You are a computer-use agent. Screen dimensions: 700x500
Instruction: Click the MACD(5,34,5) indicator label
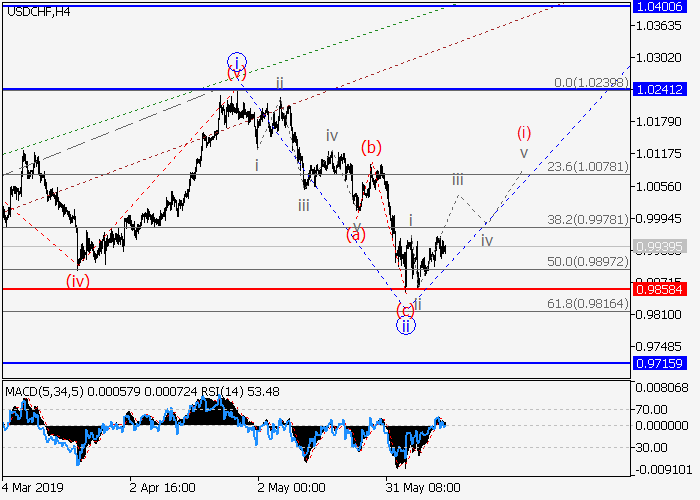tap(40, 390)
